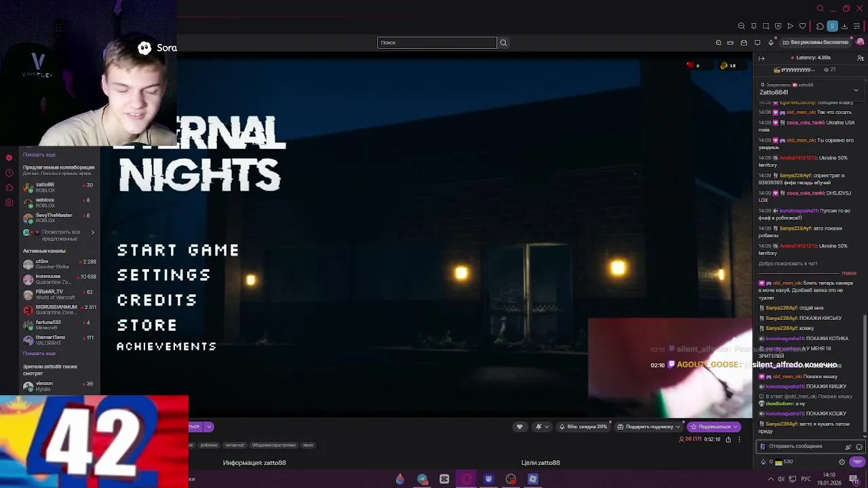The width and height of the screenshot is (868, 488).
Task: Open FiRaMiR_TV World of Warcraft channel
Action: coord(60,294)
